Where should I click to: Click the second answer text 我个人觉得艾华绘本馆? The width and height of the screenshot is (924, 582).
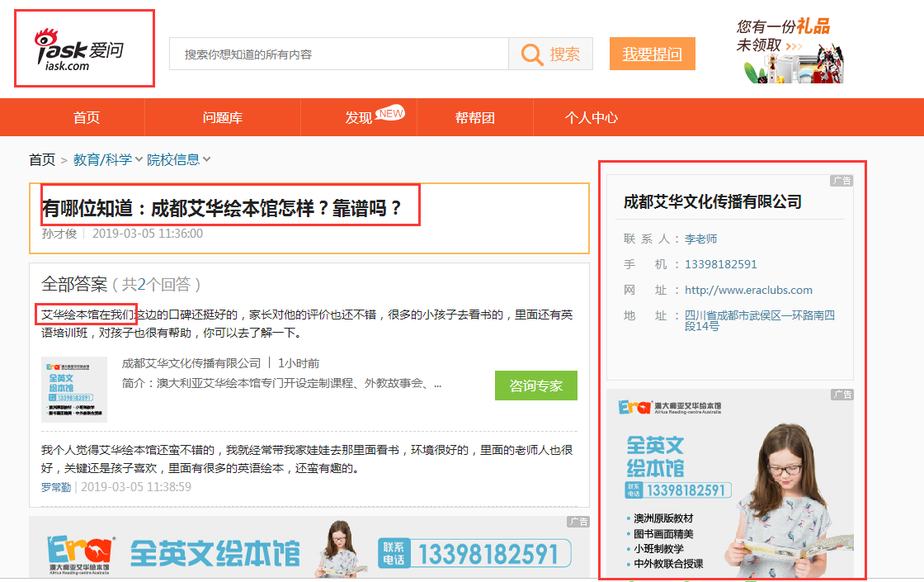pyautogui.click(x=307, y=459)
